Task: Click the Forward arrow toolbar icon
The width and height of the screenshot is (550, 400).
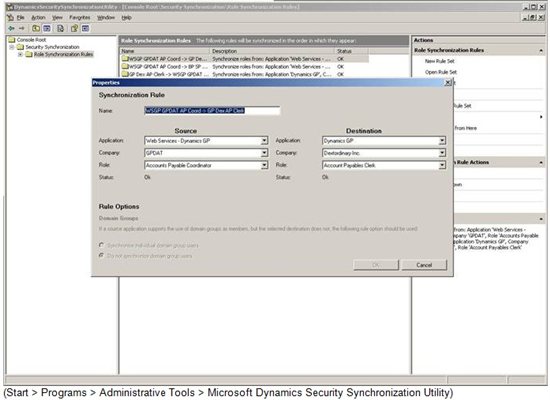Action: [x=22, y=28]
